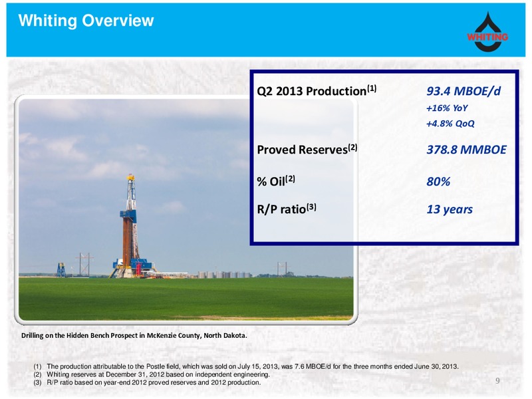Click the '+16% YoY' text
532x399 pixels.
(447, 108)
